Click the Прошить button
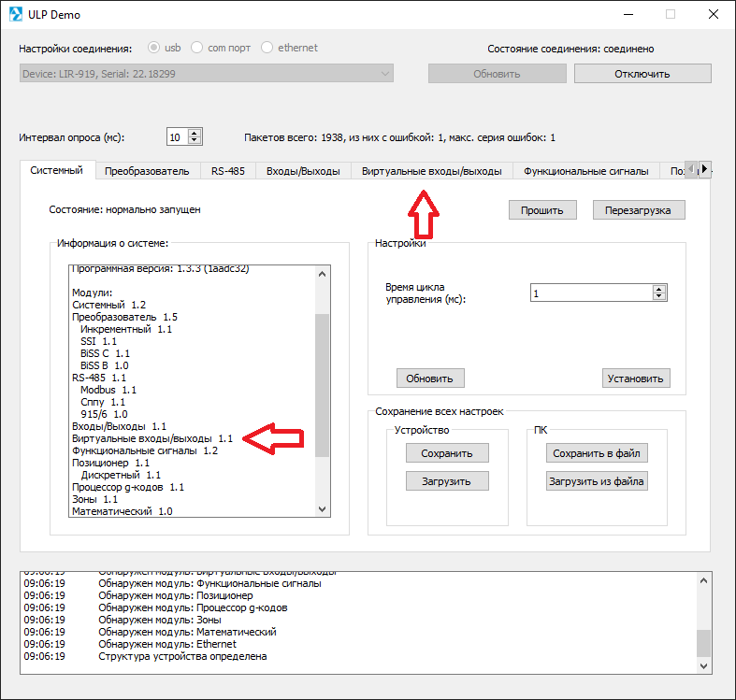The width and height of the screenshot is (736, 700). tap(542, 210)
